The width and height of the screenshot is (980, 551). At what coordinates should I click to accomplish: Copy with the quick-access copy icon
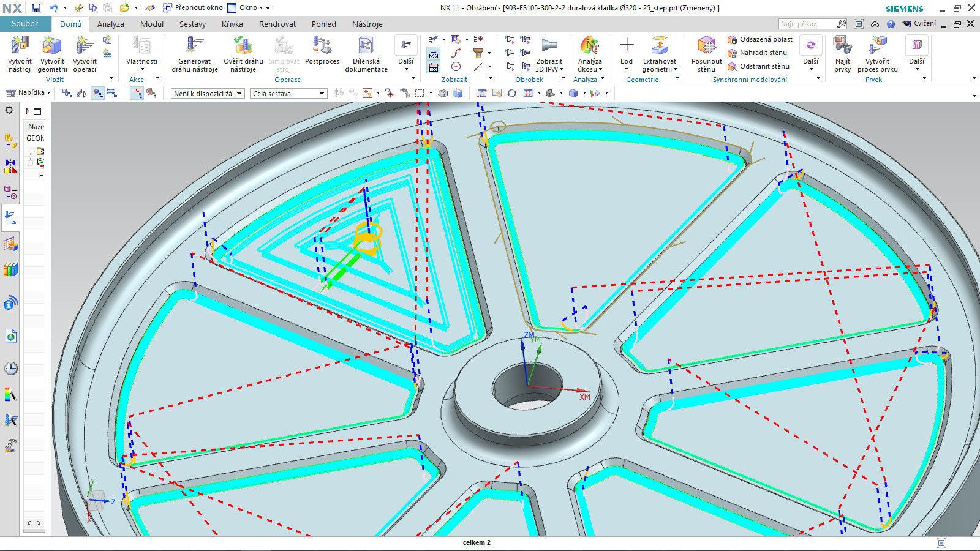[x=93, y=8]
